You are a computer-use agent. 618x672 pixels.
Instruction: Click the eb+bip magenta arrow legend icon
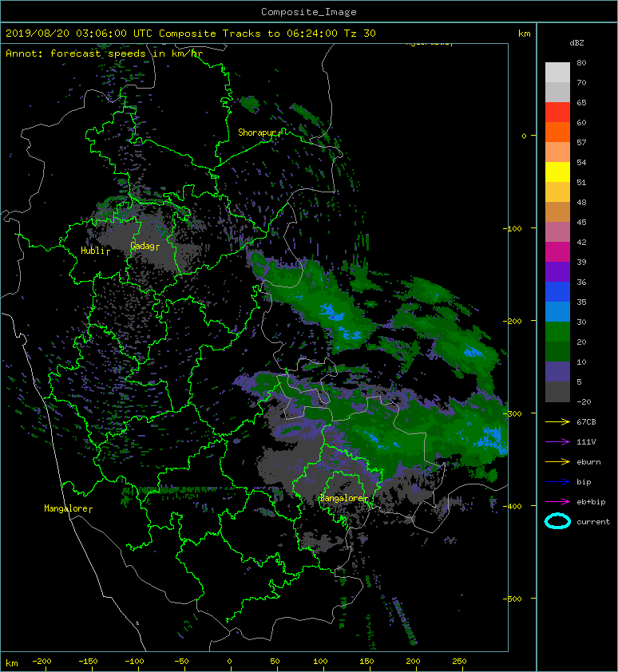(x=557, y=501)
